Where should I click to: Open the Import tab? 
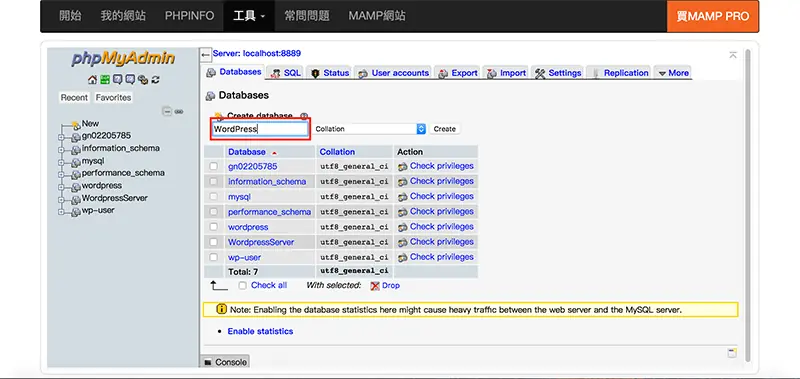[506, 73]
